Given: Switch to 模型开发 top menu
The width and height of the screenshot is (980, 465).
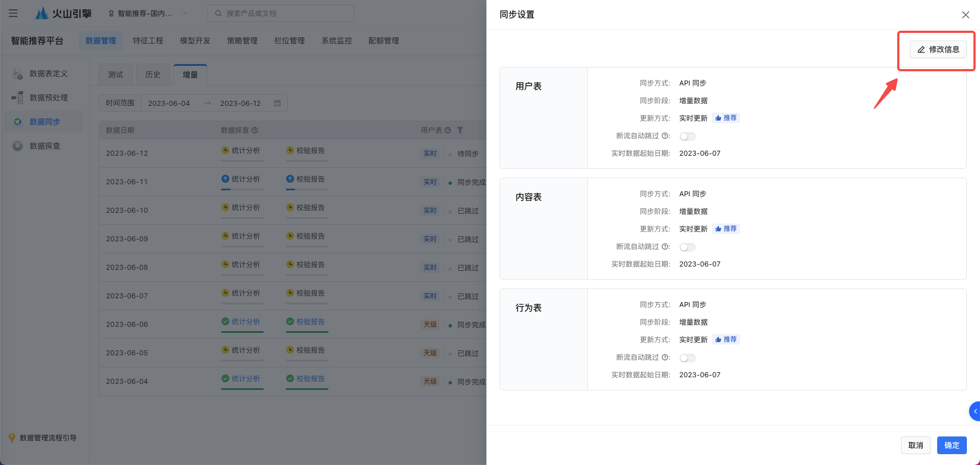Looking at the screenshot, I should (x=195, y=41).
